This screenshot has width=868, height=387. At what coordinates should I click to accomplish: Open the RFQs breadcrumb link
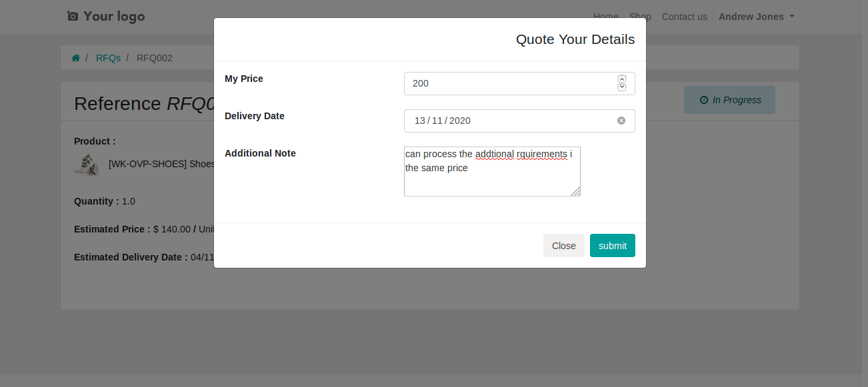pyautogui.click(x=108, y=58)
